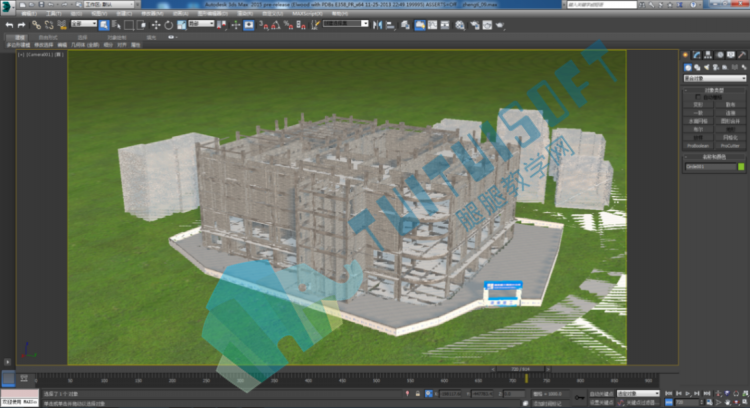Click the Play Animation button
The height and width of the screenshot is (408, 750).
click(688, 393)
